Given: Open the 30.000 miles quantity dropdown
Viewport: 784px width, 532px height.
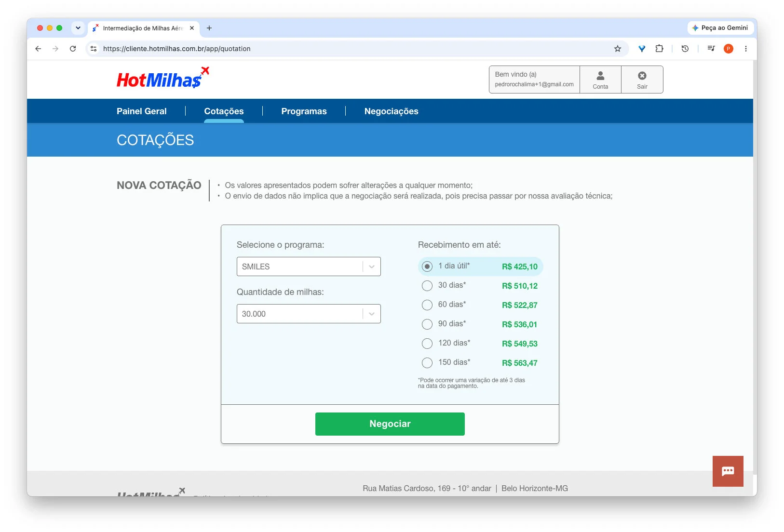Looking at the screenshot, I should [309, 314].
